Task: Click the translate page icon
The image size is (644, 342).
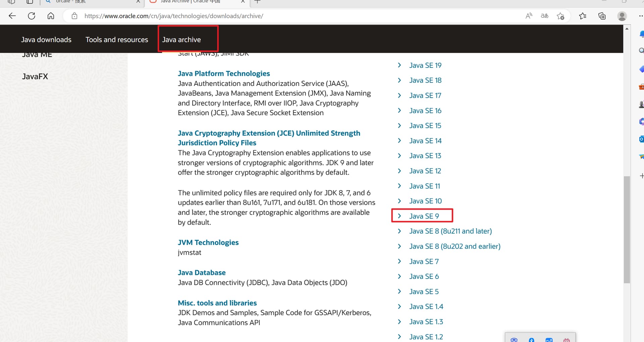Action: (544, 16)
